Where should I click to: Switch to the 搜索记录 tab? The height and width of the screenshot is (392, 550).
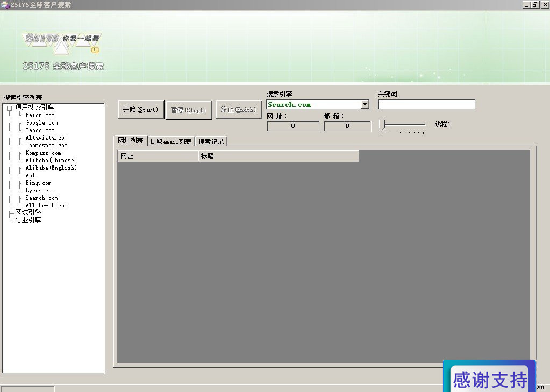click(211, 142)
